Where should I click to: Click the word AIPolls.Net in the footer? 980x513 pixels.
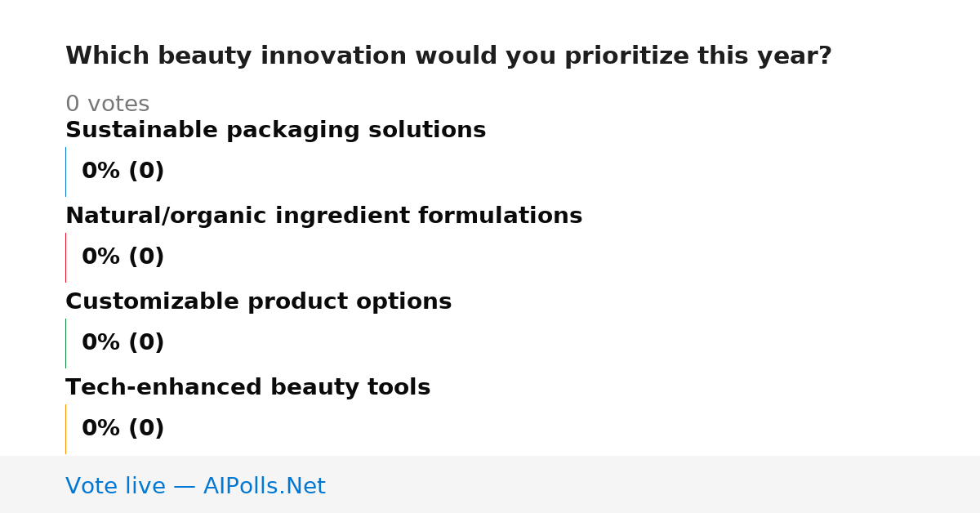tap(264, 486)
